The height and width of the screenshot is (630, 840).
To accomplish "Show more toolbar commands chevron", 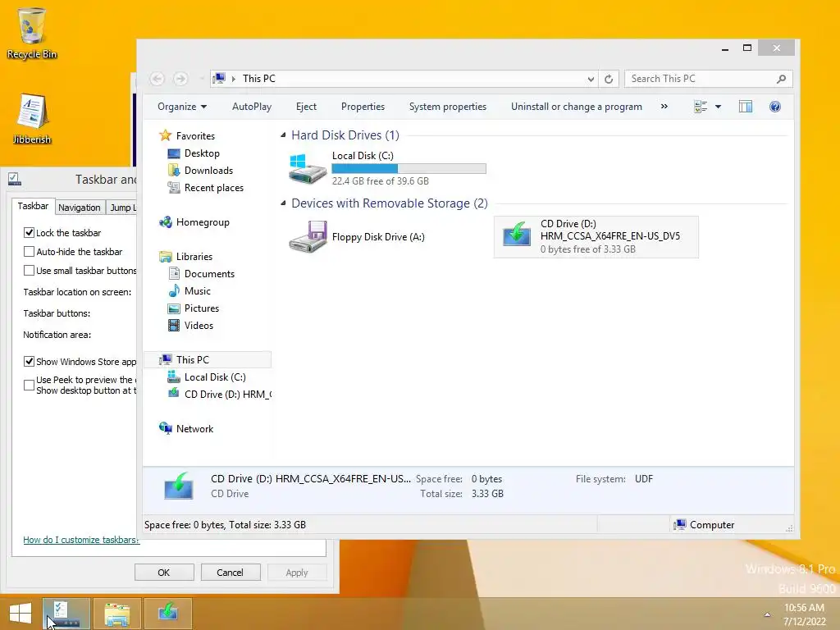I will (x=664, y=107).
